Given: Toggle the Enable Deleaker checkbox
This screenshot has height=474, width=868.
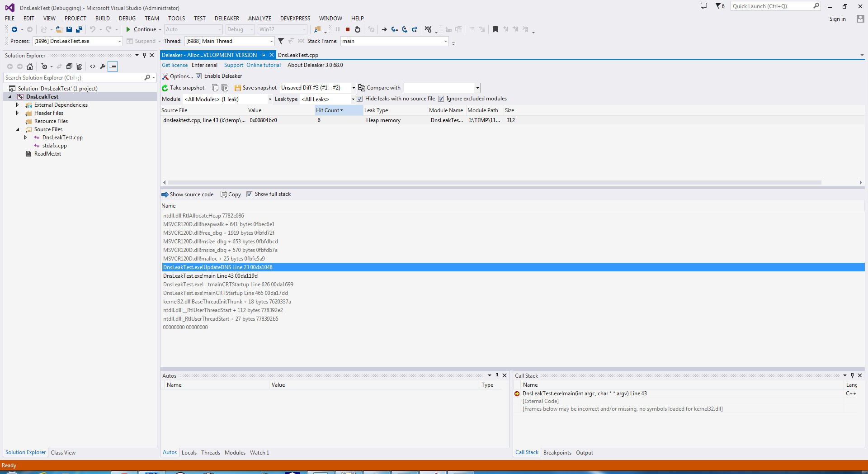Looking at the screenshot, I should [198, 76].
